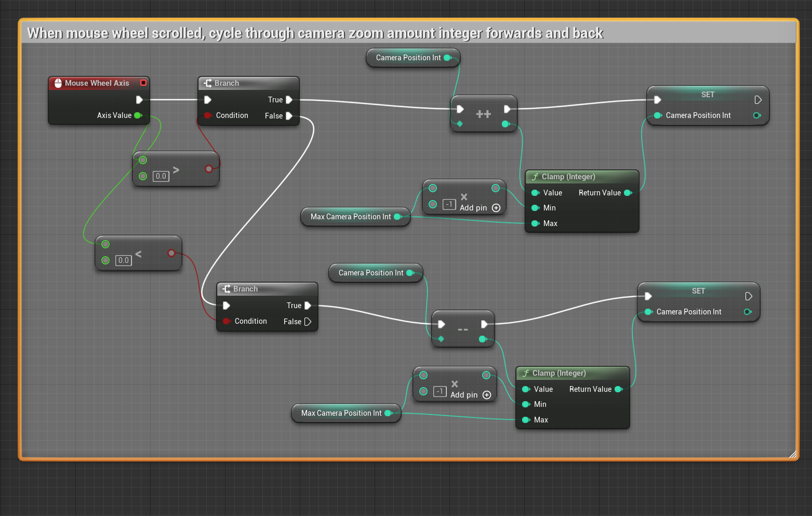
Task: Edit the 0.0 value in the greater-than node
Action: coord(161,176)
